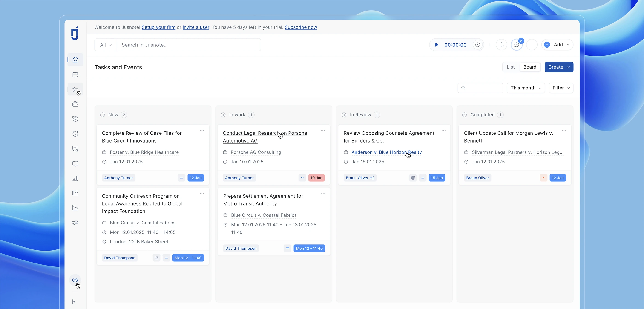Focus the Search in Jusnote field

(189, 45)
